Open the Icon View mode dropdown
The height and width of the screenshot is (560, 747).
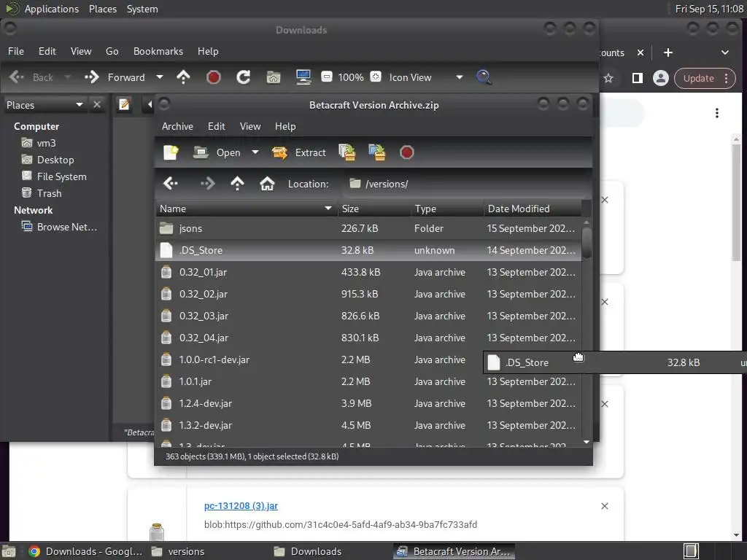click(425, 77)
